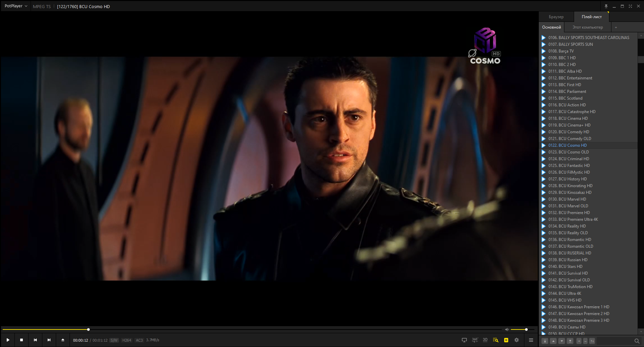Image resolution: width=644 pixels, height=347 pixels.
Task: Open the PotPlayer main menu dropdown
Action: 16,6
